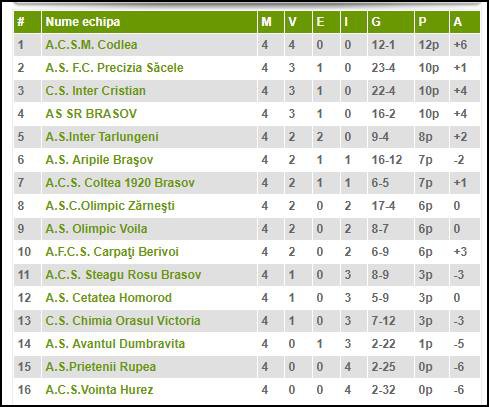
Task: Open A.S. Aripile Braşov link
Action: point(99,160)
